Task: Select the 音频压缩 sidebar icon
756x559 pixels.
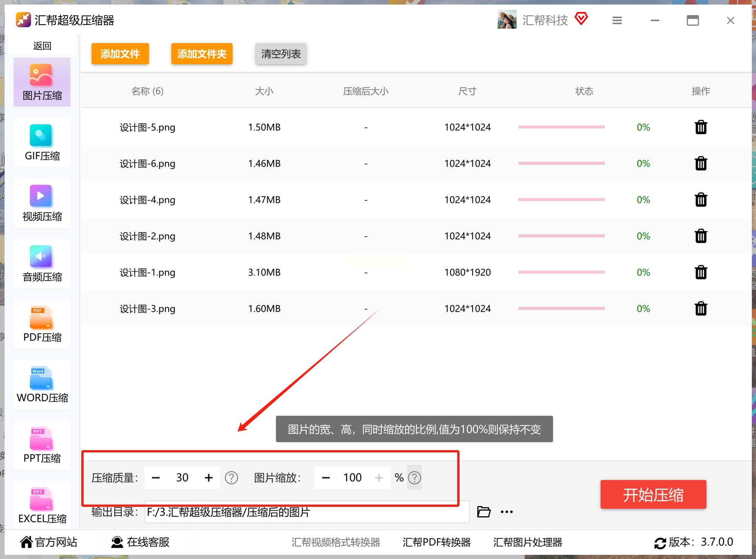Action: click(x=42, y=264)
